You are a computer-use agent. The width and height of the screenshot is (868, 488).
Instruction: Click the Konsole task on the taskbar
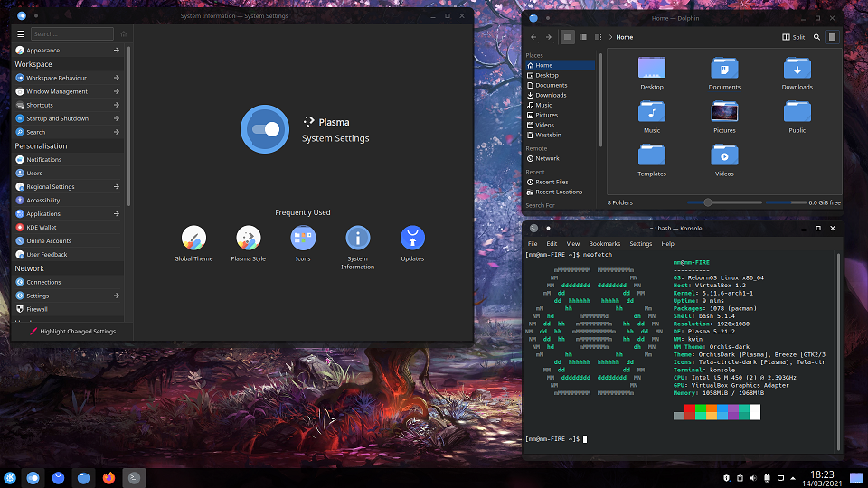(134, 477)
